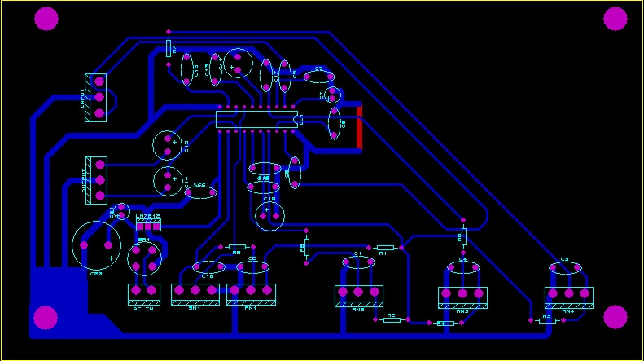Click the top-left magenta mounting hole
This screenshot has width=644, height=361.
tap(47, 19)
